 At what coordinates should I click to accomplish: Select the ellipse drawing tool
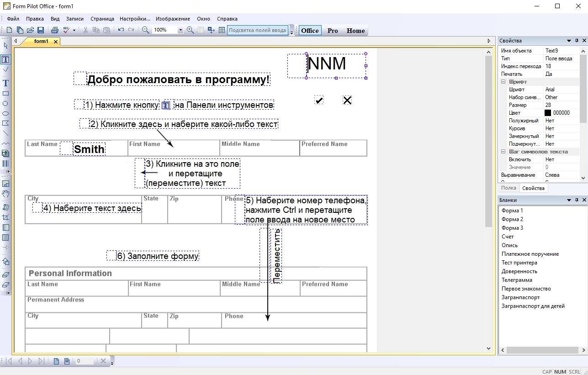pyautogui.click(x=5, y=113)
